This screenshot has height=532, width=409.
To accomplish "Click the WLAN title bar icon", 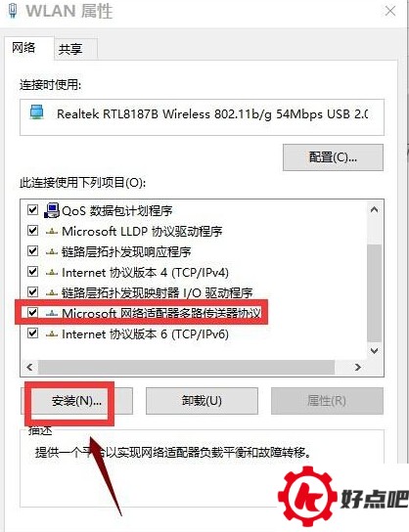I will [13, 11].
